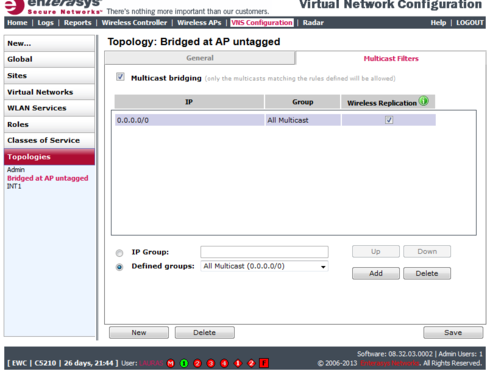490x374 pixels.
Task: Open the Home menu
Action: (x=17, y=23)
